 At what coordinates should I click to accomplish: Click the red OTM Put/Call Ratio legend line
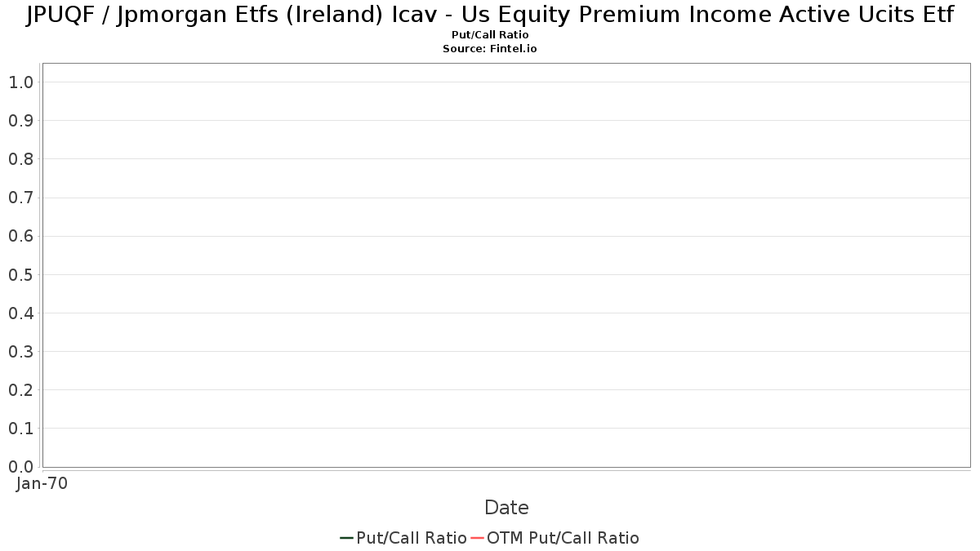(477, 538)
